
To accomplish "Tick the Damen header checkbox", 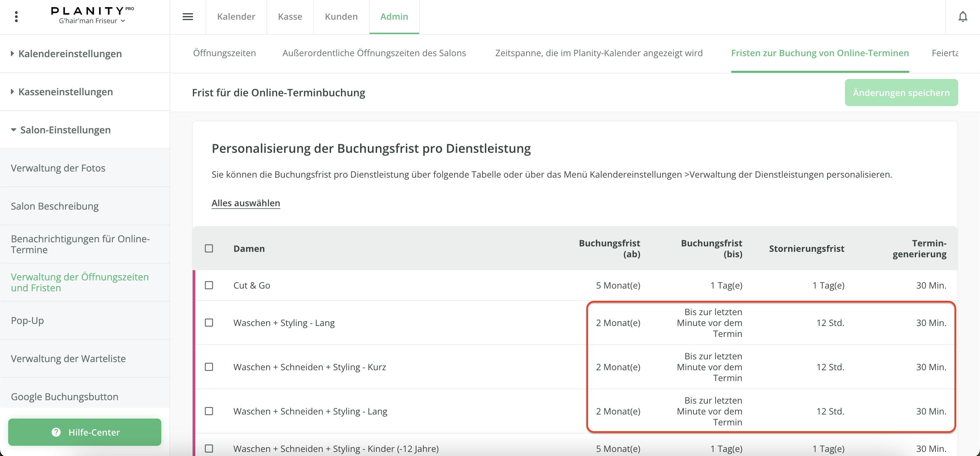I will (209, 248).
